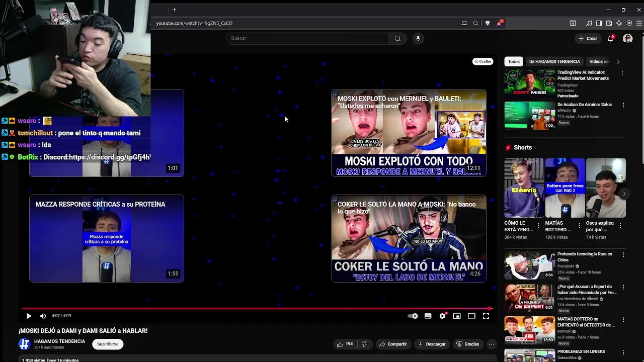644x362 pixels.
Task: Toggle autoplay switch in player
Action: 413,316
